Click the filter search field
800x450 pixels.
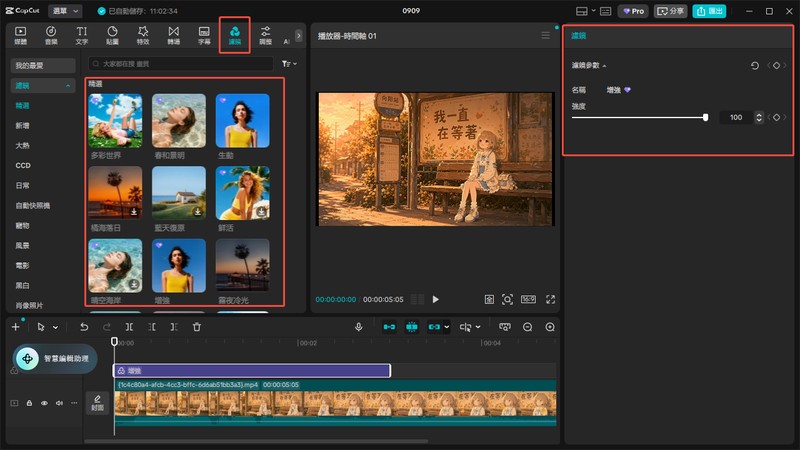pos(181,64)
